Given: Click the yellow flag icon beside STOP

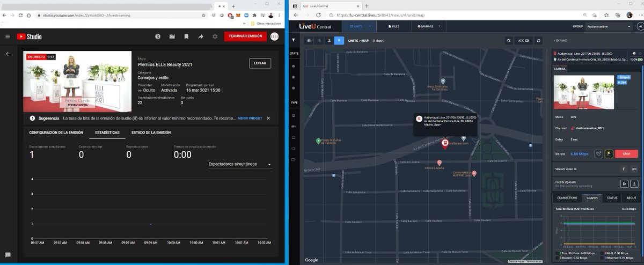Looking at the screenshot, I should pos(609,154).
